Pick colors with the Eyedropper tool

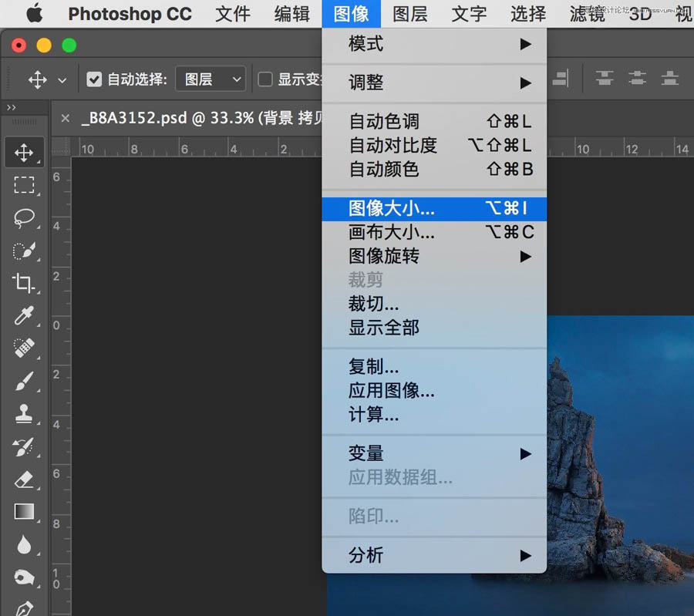coord(24,316)
